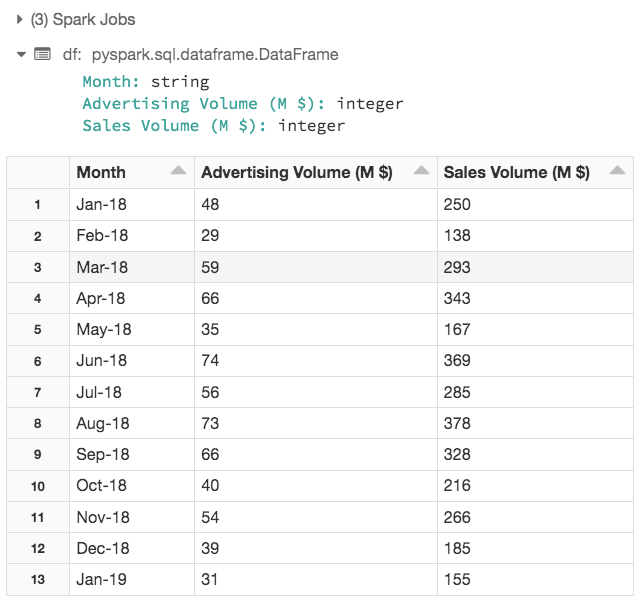Click the Month column header
This screenshot has width=638, height=596.
pyautogui.click(x=101, y=172)
